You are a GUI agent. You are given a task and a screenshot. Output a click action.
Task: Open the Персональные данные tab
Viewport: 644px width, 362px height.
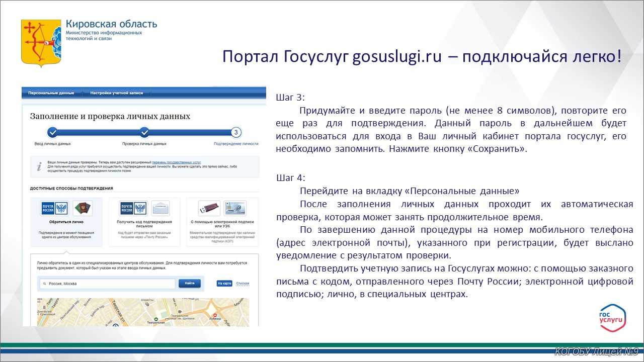click(x=51, y=93)
